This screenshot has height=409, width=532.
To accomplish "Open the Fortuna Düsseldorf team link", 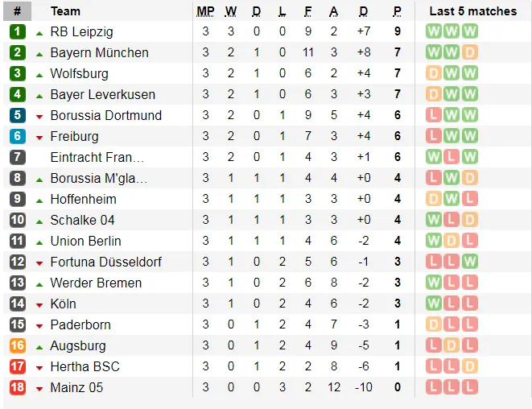I will click(x=105, y=262).
